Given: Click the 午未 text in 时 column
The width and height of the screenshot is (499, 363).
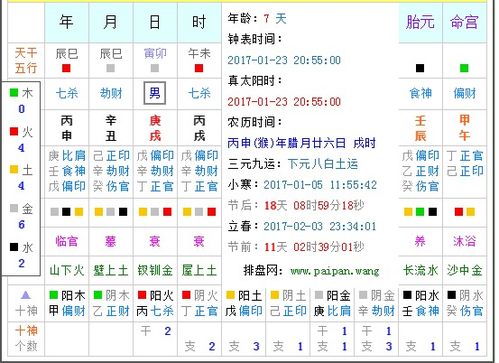Looking at the screenshot, I should 199,53.
